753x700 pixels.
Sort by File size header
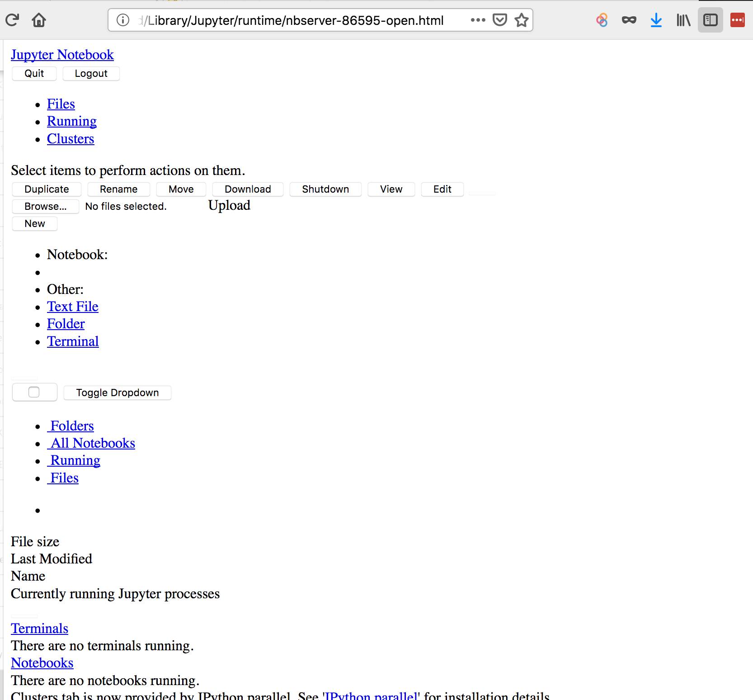[35, 542]
